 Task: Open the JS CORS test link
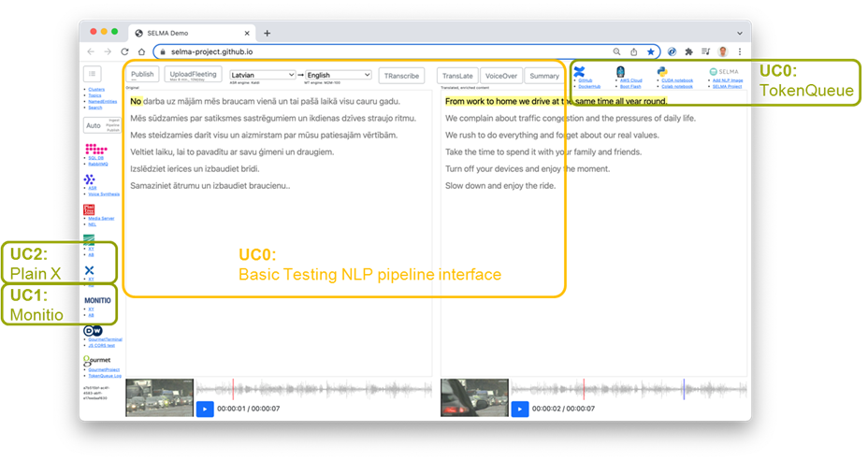coord(101,345)
